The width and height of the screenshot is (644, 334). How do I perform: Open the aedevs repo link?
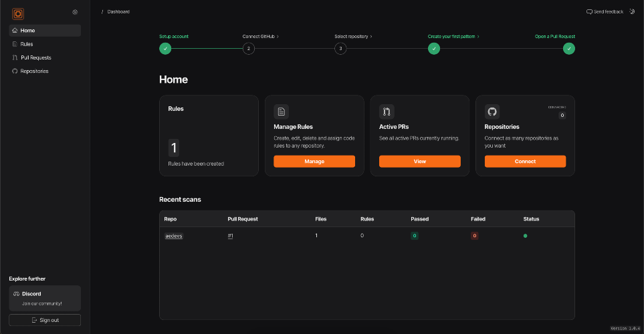click(173, 236)
